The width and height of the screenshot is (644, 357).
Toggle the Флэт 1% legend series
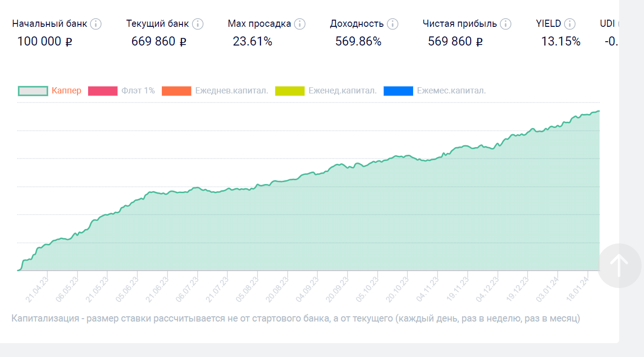point(122,91)
